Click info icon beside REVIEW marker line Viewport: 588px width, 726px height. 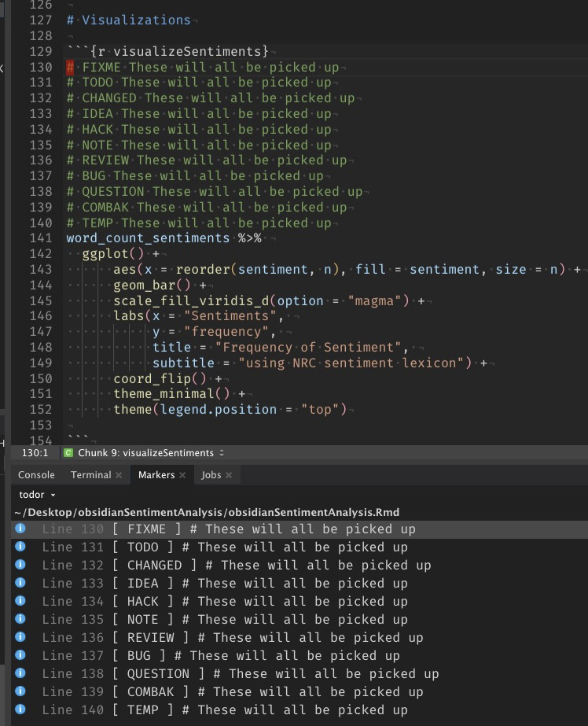(20, 638)
